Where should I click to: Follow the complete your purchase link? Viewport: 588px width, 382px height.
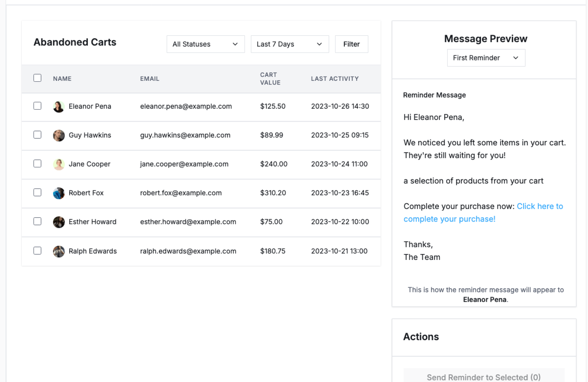point(449,219)
